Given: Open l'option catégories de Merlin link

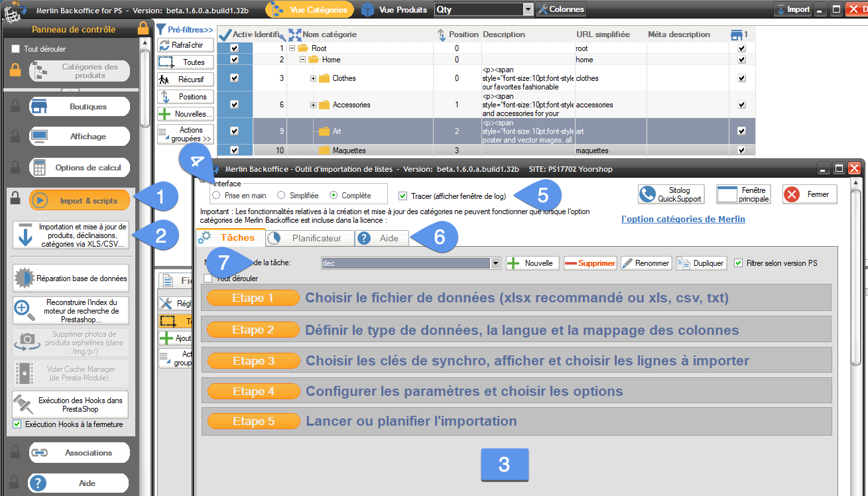Looking at the screenshot, I should point(683,219).
